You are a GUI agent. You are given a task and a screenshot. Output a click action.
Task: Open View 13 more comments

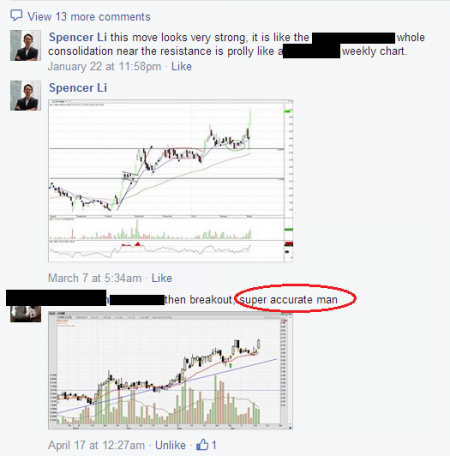(x=89, y=17)
